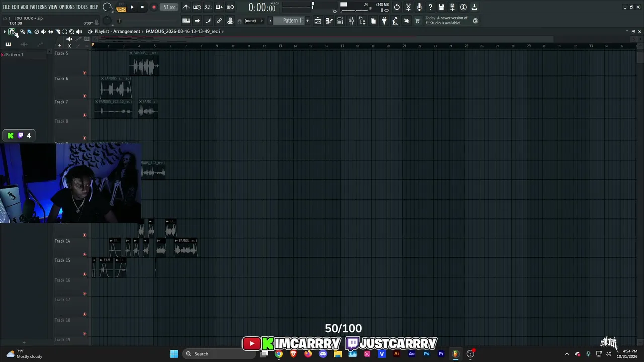
Task: Open the OPTIONS menu
Action: point(67,7)
